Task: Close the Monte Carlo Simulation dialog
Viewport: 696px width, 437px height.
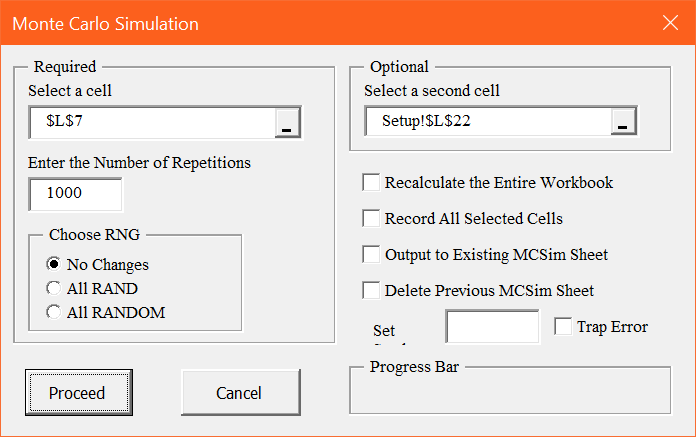Action: point(670,23)
